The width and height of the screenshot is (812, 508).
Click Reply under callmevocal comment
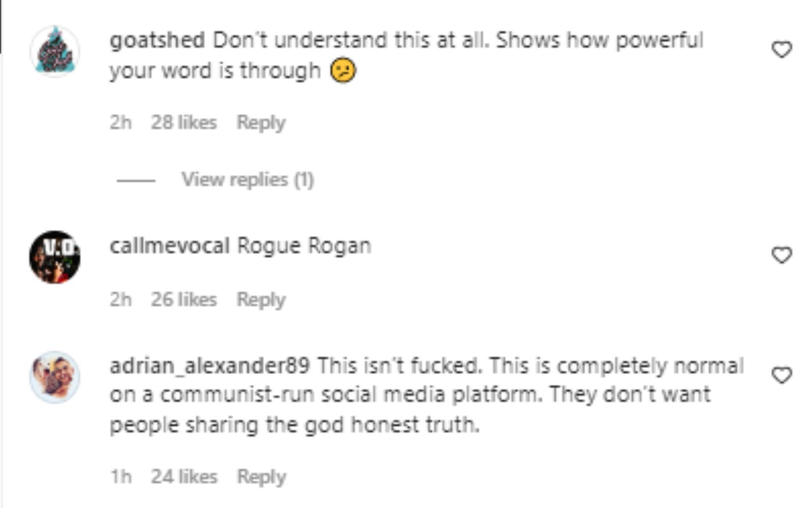click(262, 299)
